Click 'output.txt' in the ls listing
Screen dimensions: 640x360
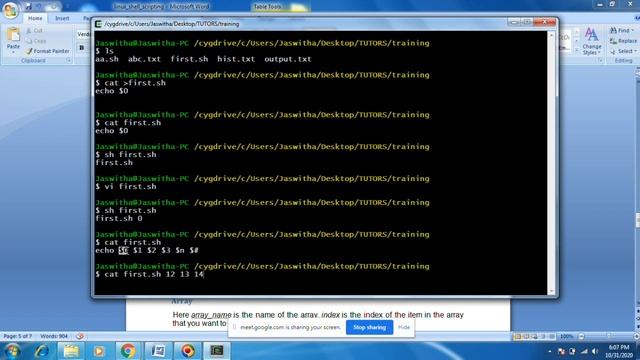click(x=288, y=59)
